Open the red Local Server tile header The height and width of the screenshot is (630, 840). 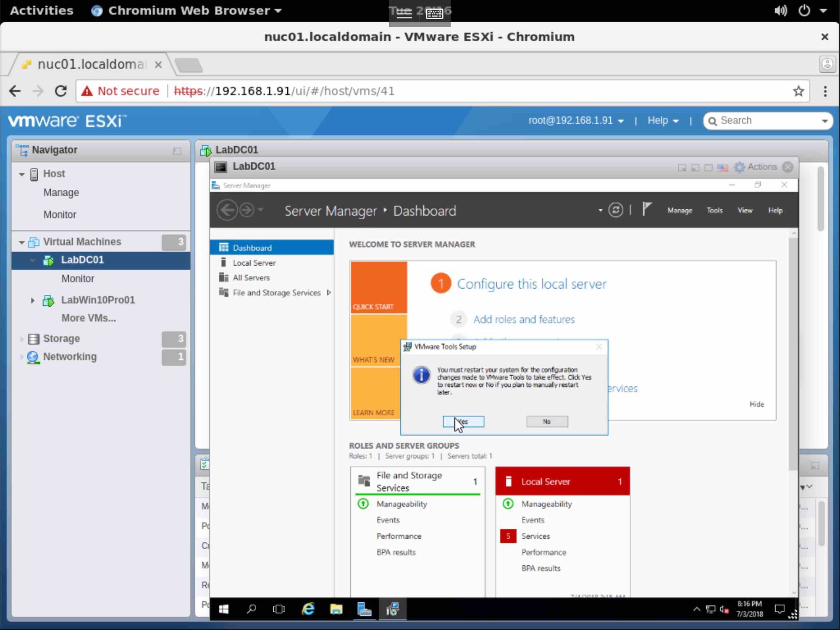562,481
